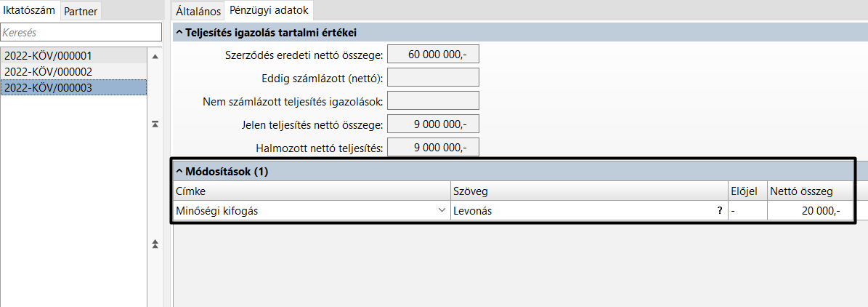Switch to the Általános tab

pos(198,11)
